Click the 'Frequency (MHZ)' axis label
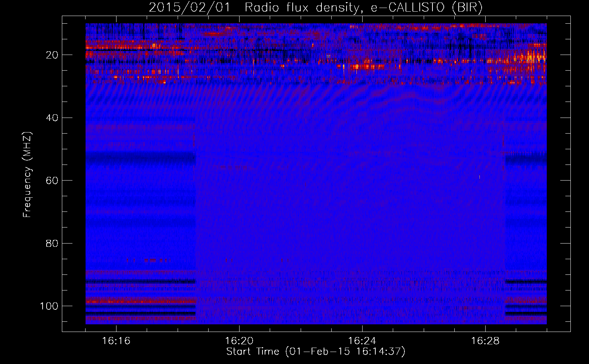The height and width of the screenshot is (364, 589). pyautogui.click(x=27, y=175)
